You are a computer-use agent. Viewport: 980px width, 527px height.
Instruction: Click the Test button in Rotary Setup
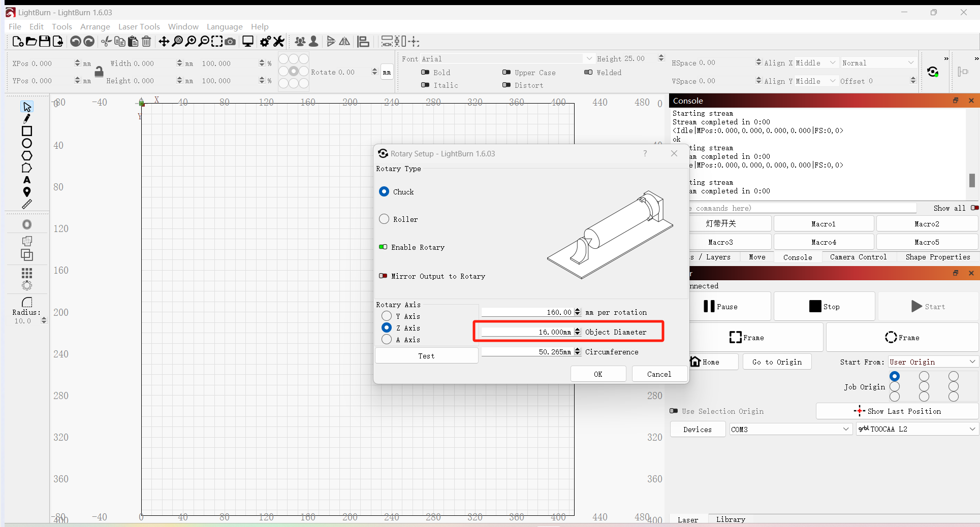(426, 356)
